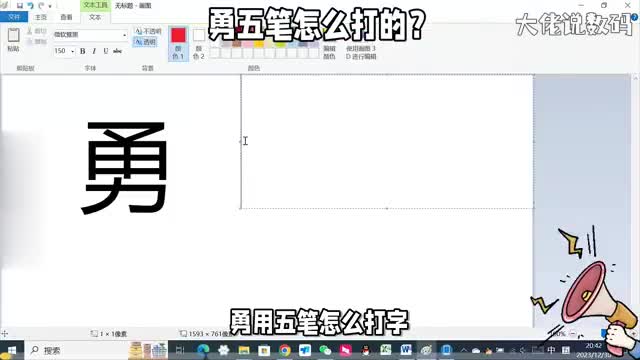The image size is (640, 360).
Task: Click the Save icon in quick access toolbar
Action: tap(20, 6)
